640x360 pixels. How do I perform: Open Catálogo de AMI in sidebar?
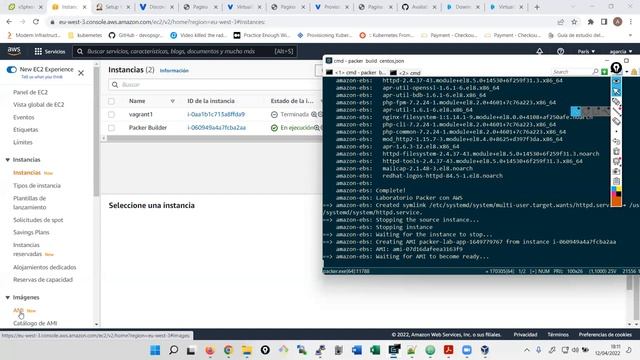pyautogui.click(x=35, y=323)
